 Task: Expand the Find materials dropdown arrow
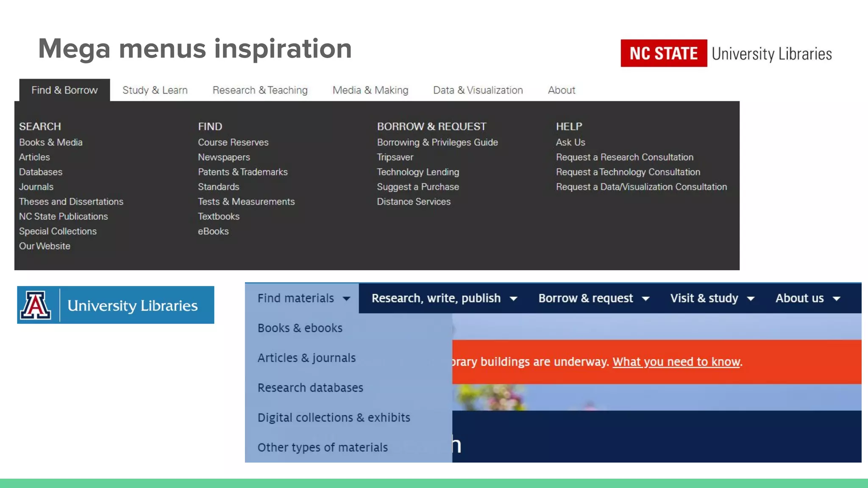pyautogui.click(x=347, y=299)
